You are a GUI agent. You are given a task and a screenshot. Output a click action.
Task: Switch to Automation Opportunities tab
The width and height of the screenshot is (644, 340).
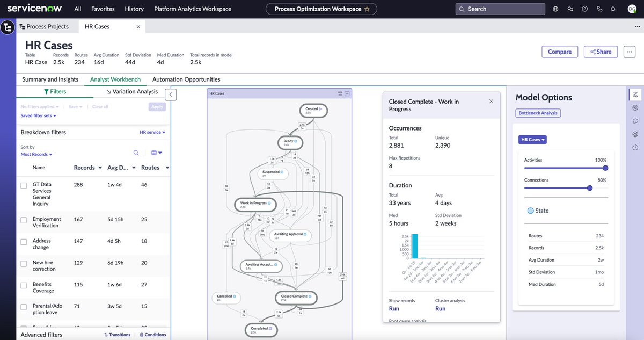pyautogui.click(x=186, y=79)
